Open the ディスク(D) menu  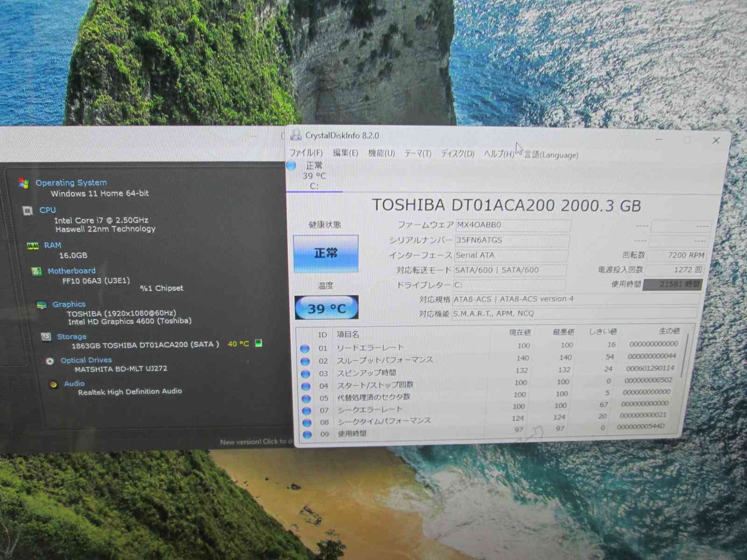click(458, 154)
